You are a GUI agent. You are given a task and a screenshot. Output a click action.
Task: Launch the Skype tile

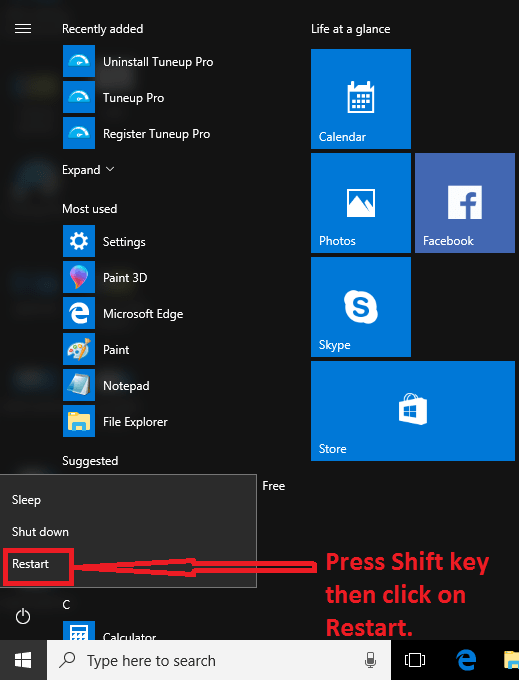pyautogui.click(x=361, y=307)
